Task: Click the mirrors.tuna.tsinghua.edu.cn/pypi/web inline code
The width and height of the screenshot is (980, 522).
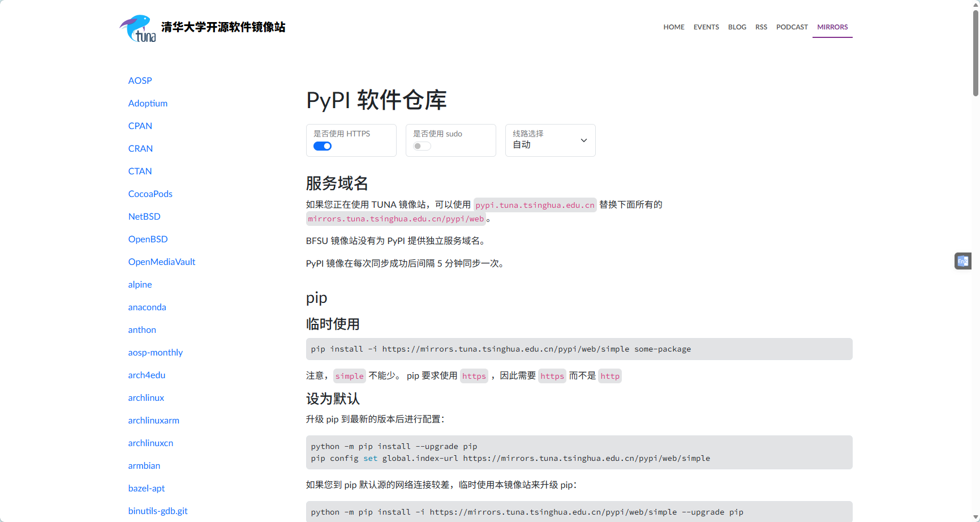Action: tap(396, 219)
